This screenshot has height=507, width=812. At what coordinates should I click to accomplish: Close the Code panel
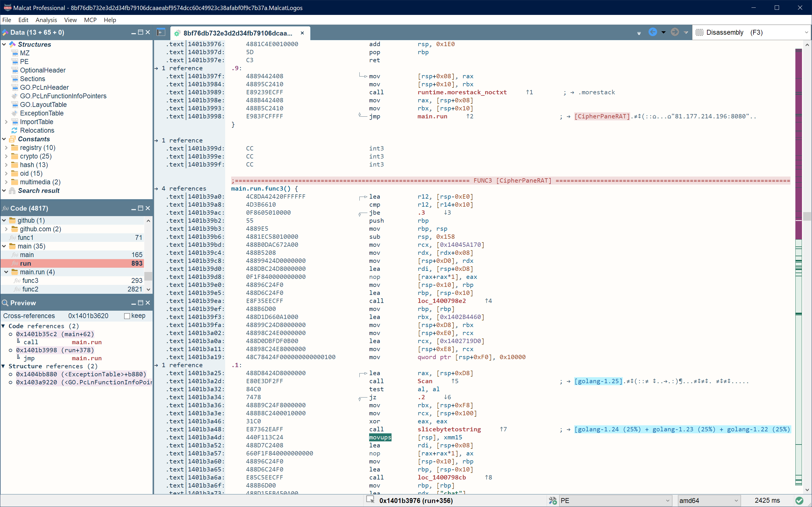(148, 208)
